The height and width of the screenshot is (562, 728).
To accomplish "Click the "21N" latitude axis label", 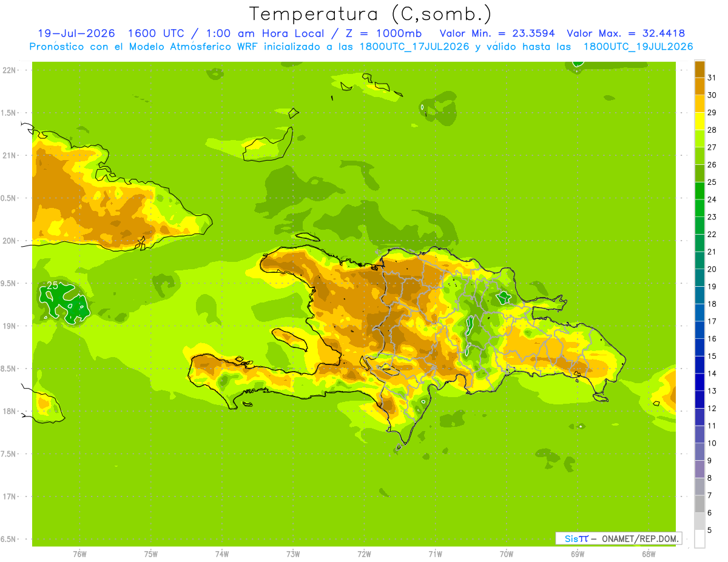I will click(9, 155).
